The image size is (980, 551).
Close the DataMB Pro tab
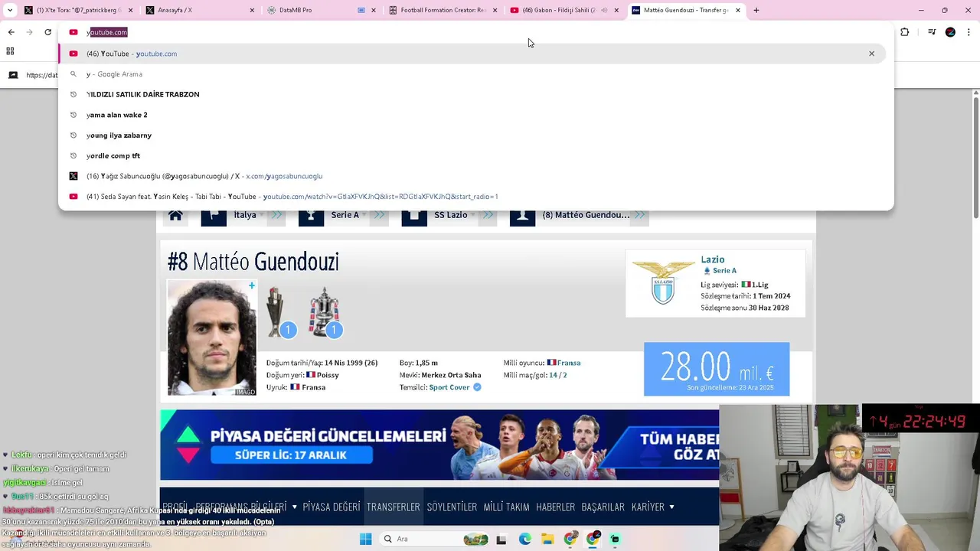click(374, 10)
